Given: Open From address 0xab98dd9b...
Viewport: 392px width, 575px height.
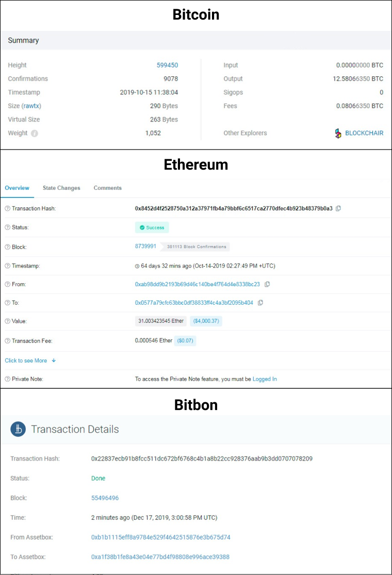Looking at the screenshot, I should pyautogui.click(x=197, y=284).
